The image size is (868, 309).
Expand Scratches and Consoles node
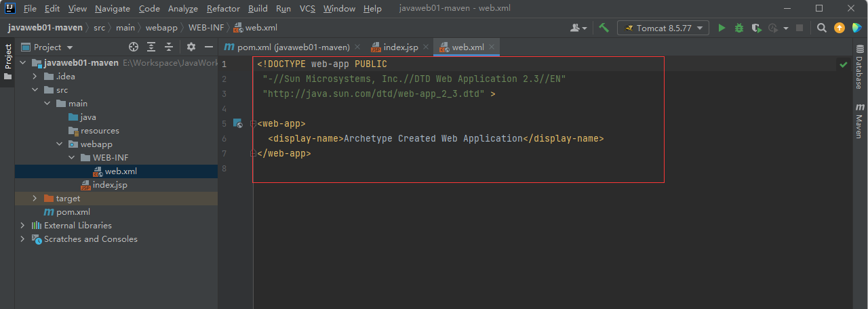click(x=23, y=239)
